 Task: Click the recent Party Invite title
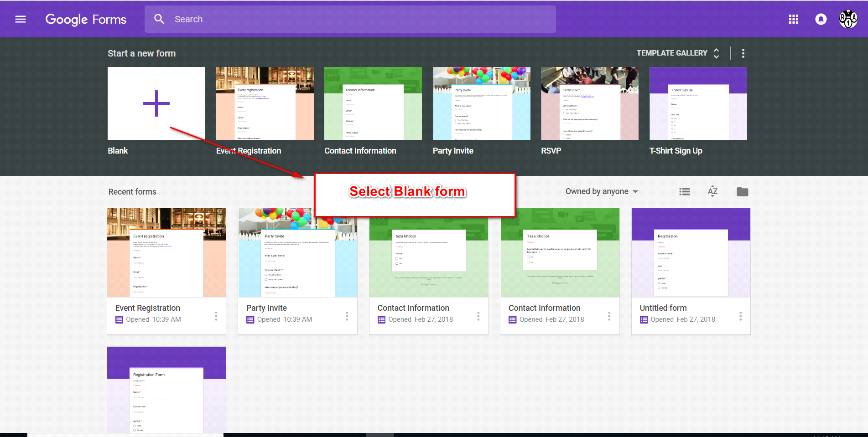point(267,308)
